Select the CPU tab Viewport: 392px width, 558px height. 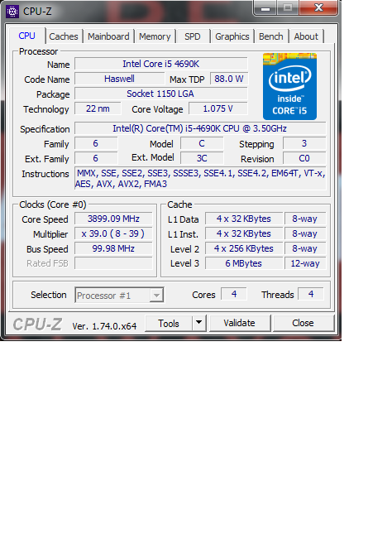tap(27, 36)
